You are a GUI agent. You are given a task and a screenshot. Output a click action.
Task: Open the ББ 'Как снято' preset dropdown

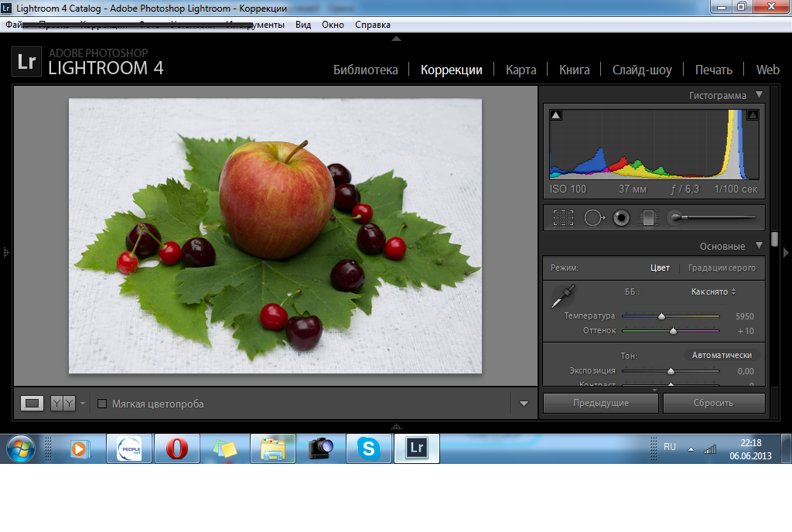(713, 292)
